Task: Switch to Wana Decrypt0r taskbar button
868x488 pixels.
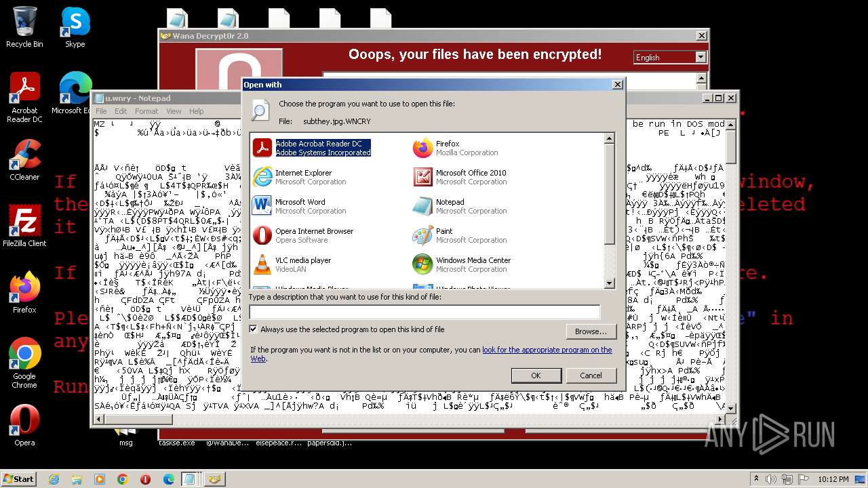Action: pyautogui.click(x=215, y=479)
